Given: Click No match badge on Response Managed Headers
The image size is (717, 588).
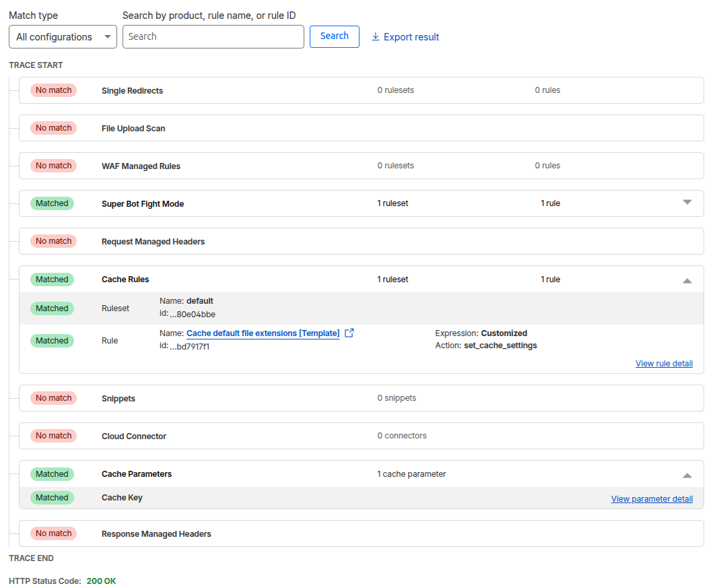Looking at the screenshot, I should [53, 533].
